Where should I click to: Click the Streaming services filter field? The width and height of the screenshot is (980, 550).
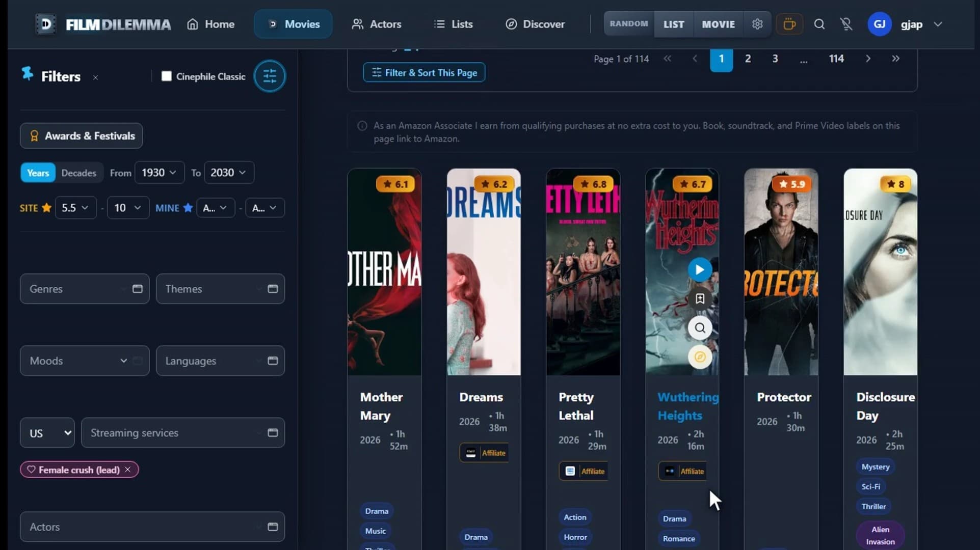coord(183,433)
